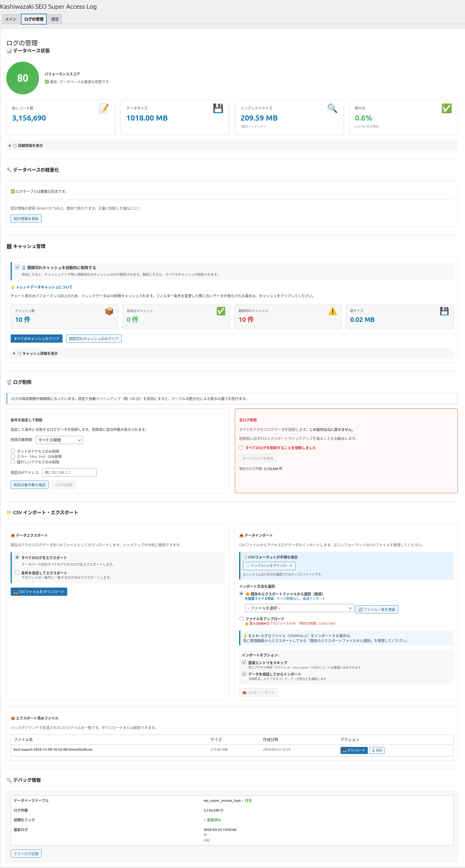Switch to 設定 tab
Viewport: 465px width, 868px height.
point(55,19)
